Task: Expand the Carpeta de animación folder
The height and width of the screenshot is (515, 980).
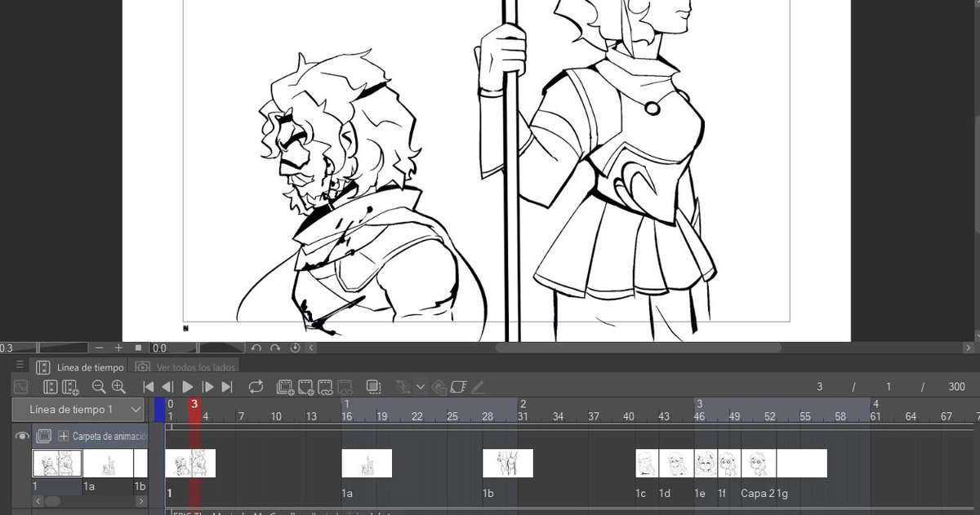Action: click(64, 437)
